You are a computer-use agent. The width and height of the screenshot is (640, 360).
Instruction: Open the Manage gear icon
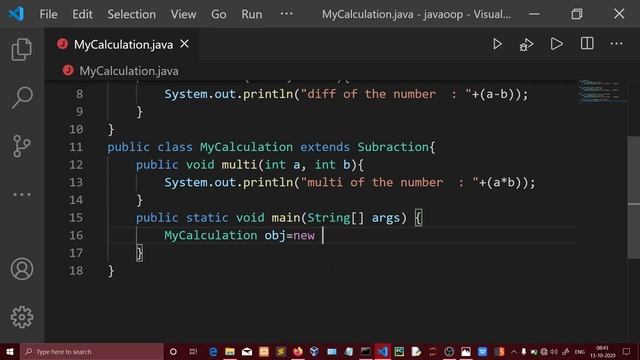pos(22,317)
